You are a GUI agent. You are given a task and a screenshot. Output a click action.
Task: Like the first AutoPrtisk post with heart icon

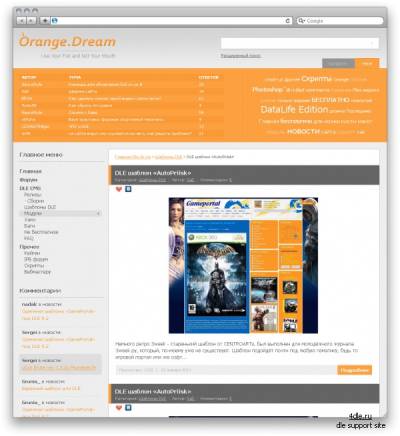click(119, 189)
